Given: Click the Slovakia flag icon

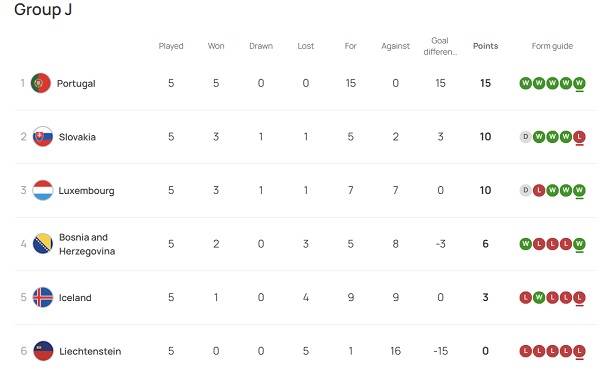Looking at the screenshot, I should coord(42,137).
